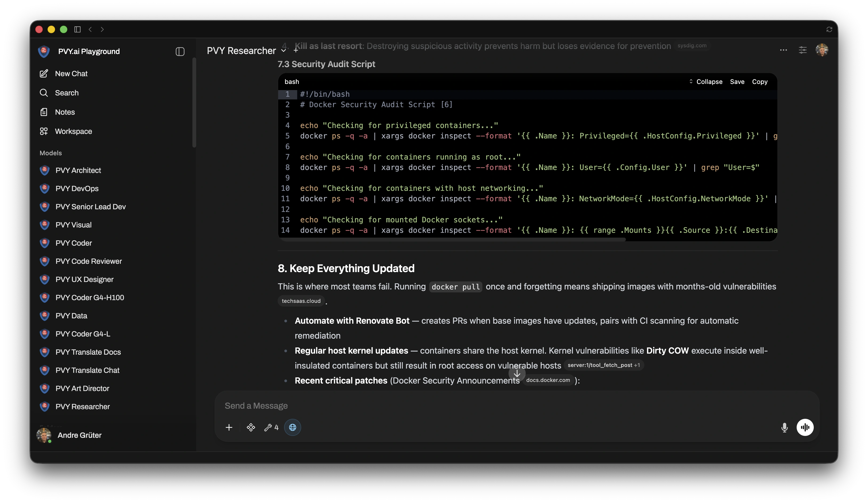Image resolution: width=868 pixels, height=503 pixels.
Task: Attach content with the plus icon
Action: pos(229,427)
